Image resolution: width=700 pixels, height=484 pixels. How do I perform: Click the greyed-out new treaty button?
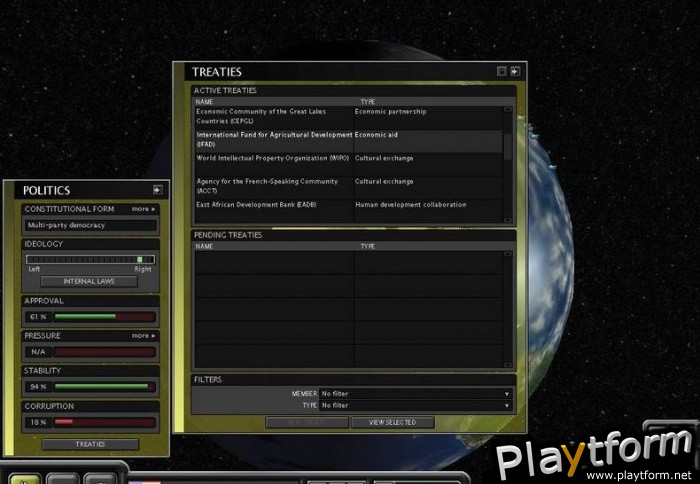tap(307, 422)
